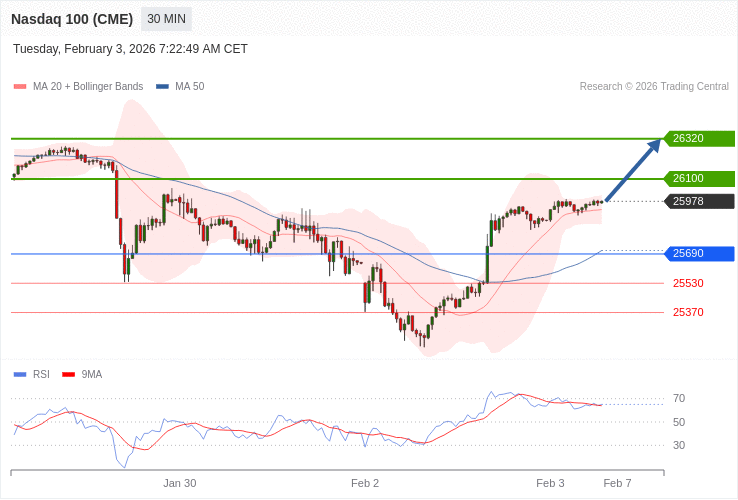Select the green 26100 resistance price tag
The image size is (738, 500).
tap(699, 179)
